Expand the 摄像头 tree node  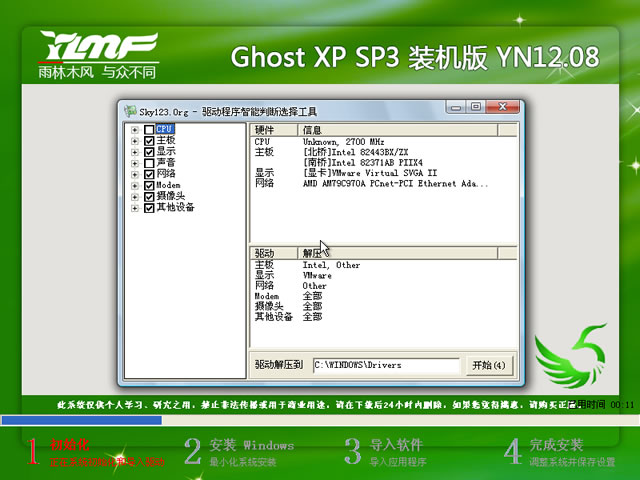click(x=135, y=196)
